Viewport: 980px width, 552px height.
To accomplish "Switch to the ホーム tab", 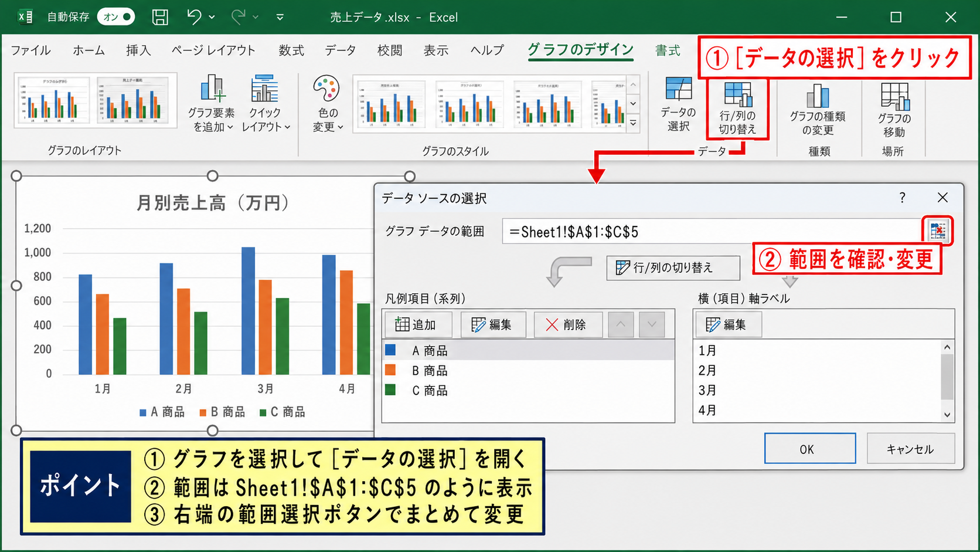I will [89, 50].
